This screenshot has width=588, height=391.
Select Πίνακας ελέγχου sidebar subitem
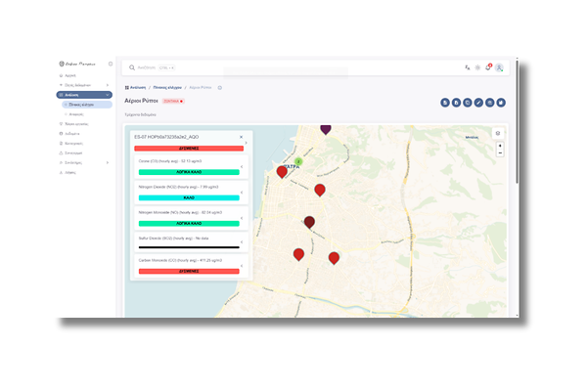click(87, 105)
